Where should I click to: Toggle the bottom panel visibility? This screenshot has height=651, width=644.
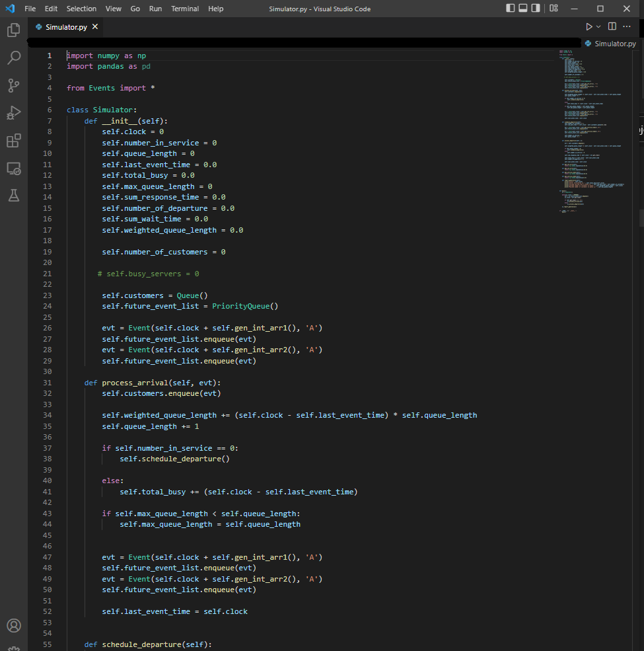(523, 9)
